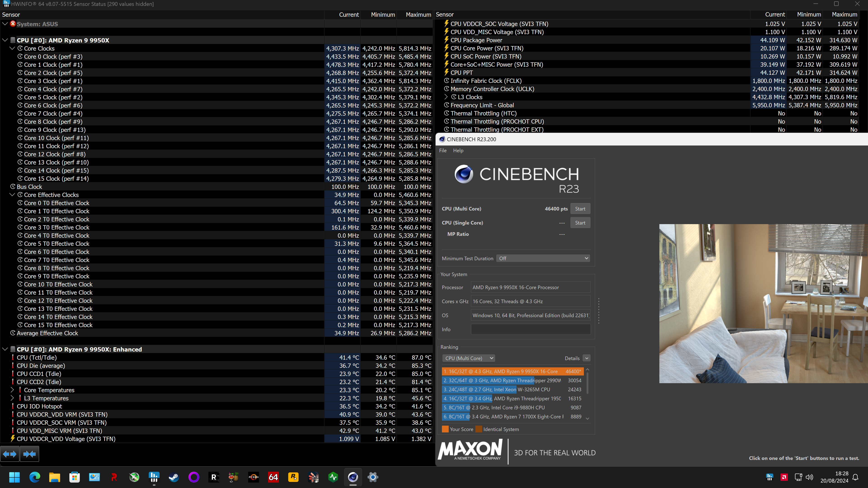Select the CPU (Tctl/Tdie) temperature row
The image size is (868, 488).
217,357
